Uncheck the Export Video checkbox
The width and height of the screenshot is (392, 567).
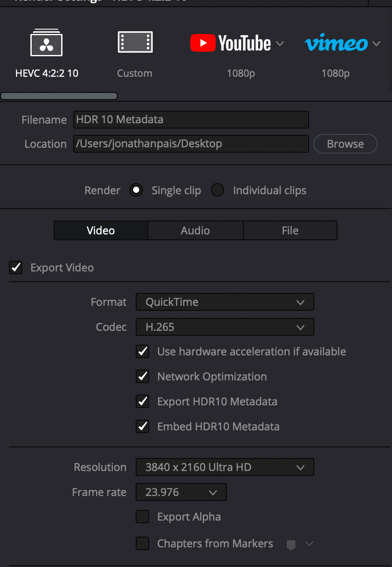16,268
